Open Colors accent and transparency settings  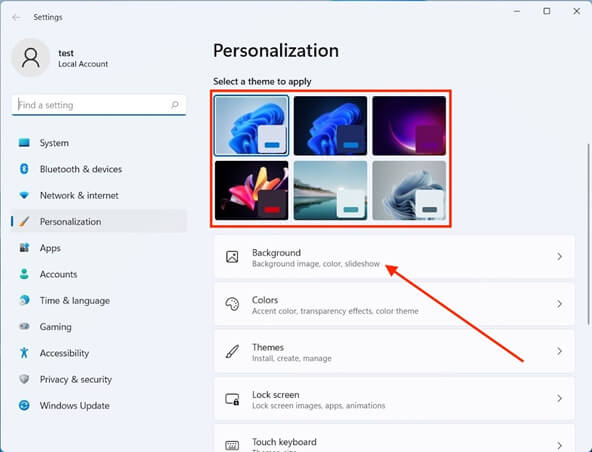pyautogui.click(x=394, y=304)
